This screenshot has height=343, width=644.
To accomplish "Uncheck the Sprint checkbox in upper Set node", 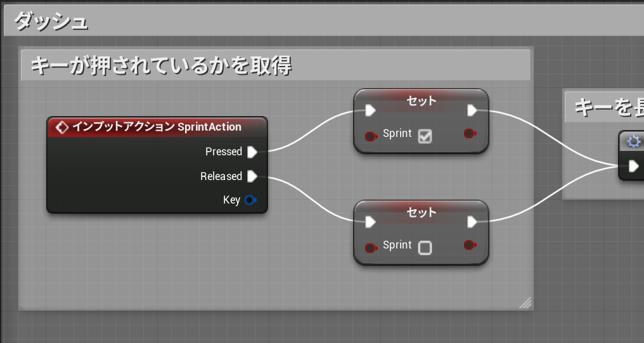I will pyautogui.click(x=425, y=136).
